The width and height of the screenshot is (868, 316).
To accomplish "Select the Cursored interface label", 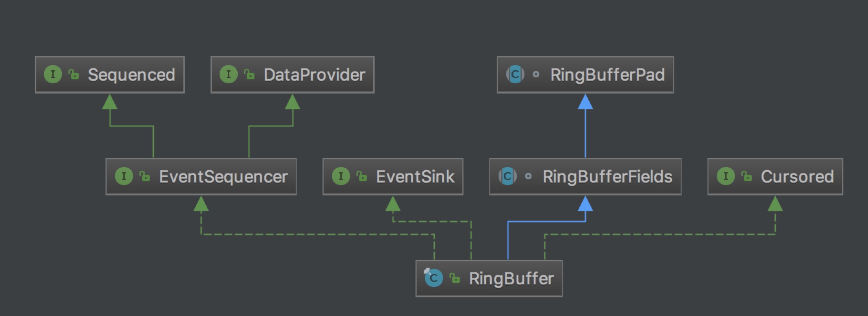I will (x=797, y=177).
